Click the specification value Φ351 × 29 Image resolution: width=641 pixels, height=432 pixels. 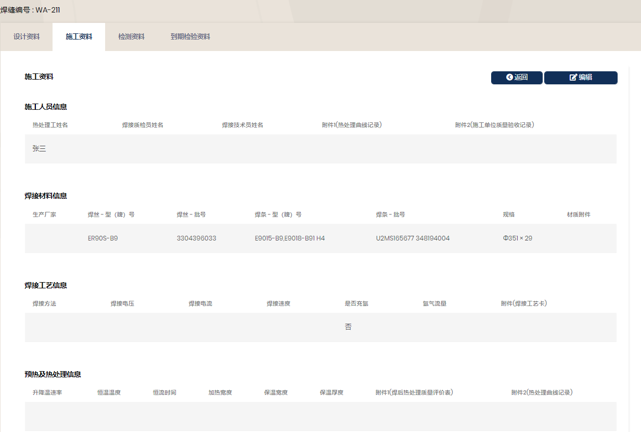517,238
